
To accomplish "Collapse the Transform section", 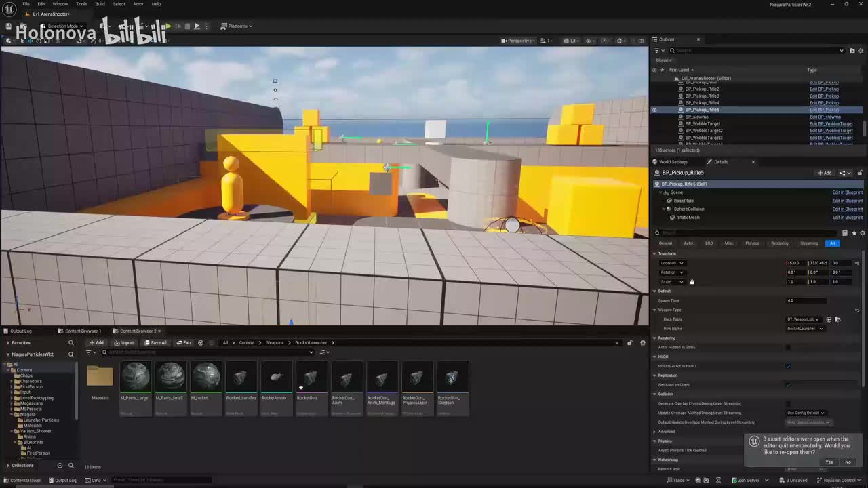I will click(655, 253).
